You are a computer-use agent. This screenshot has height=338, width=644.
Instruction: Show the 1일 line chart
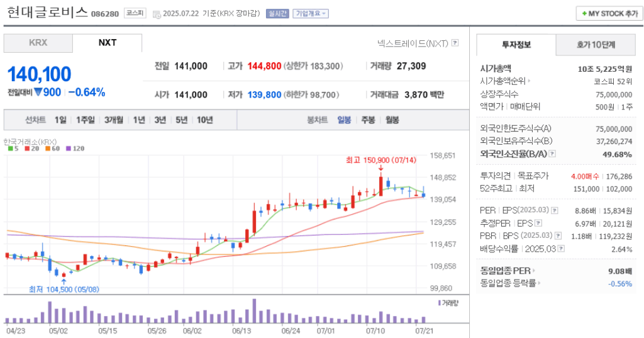tap(60, 120)
